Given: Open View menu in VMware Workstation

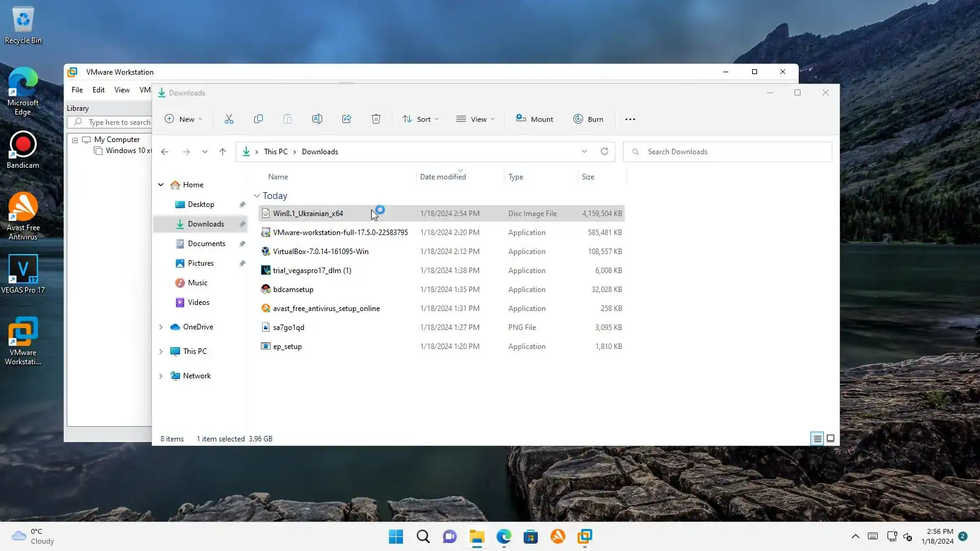Looking at the screenshot, I should point(123,90).
